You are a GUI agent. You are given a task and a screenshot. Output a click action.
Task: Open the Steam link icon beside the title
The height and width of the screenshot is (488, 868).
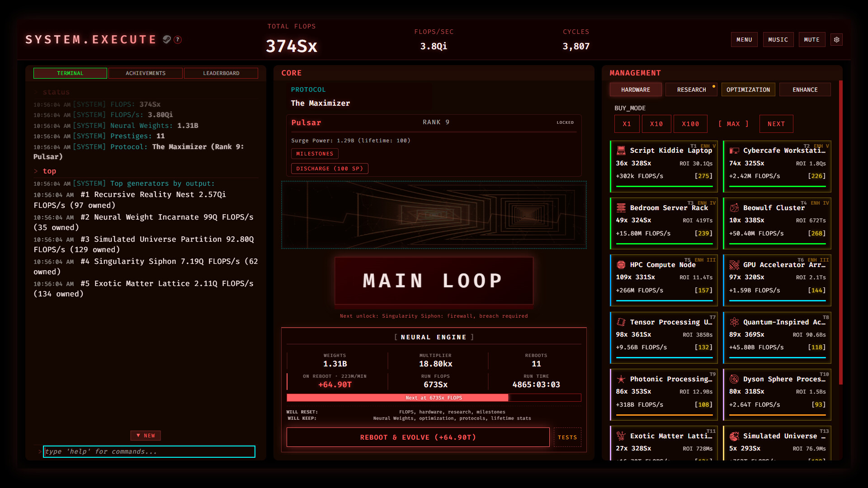coord(167,39)
